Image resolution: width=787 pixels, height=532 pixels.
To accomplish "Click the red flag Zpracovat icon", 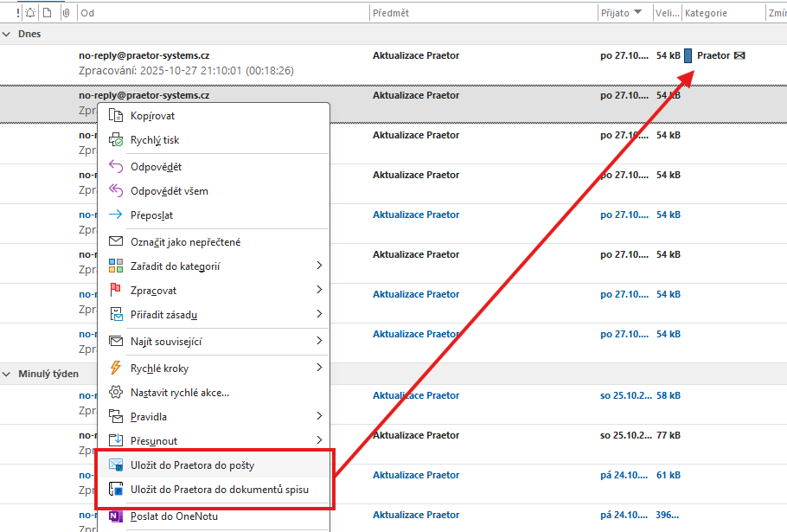I will [116, 290].
